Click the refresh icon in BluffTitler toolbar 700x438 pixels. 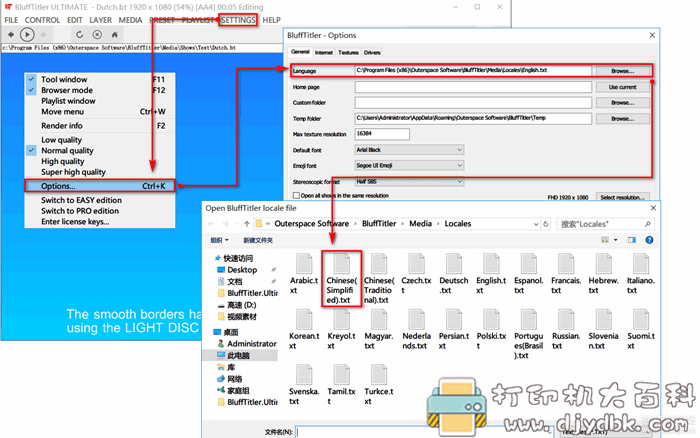[79, 34]
